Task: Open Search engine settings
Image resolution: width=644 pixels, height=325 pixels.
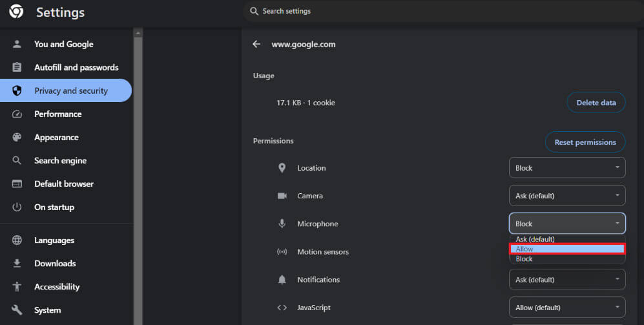Action: click(66, 161)
